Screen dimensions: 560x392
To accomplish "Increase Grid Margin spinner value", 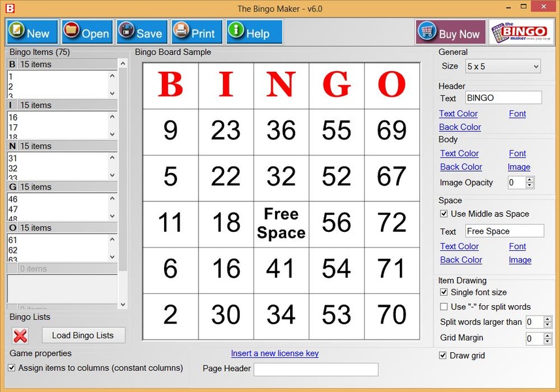I will 548,335.
